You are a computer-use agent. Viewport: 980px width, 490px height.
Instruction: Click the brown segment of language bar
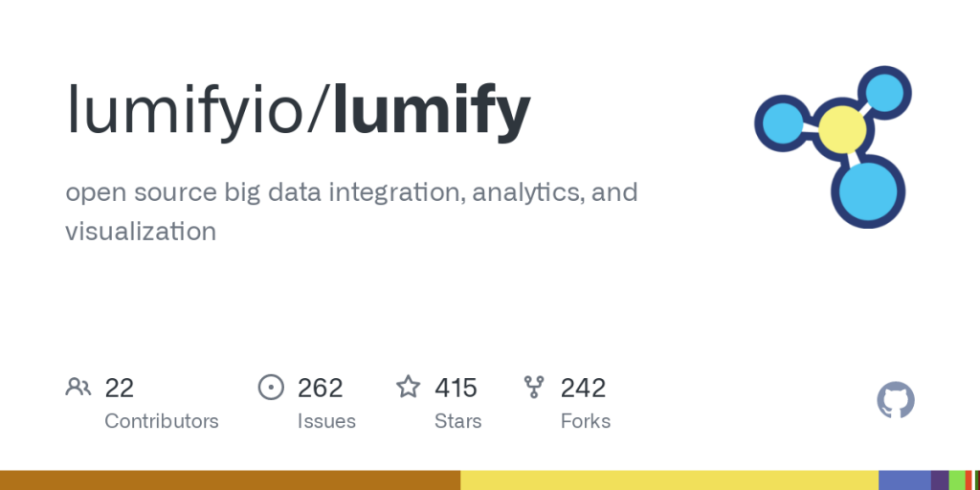pyautogui.click(x=230, y=480)
